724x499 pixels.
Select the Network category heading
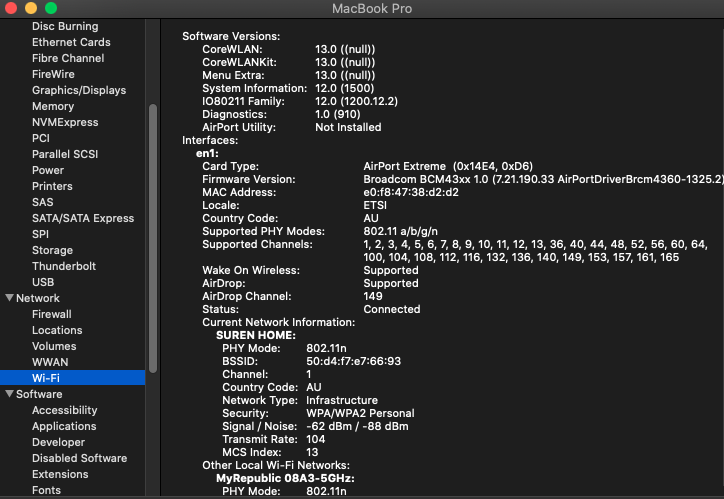38,298
